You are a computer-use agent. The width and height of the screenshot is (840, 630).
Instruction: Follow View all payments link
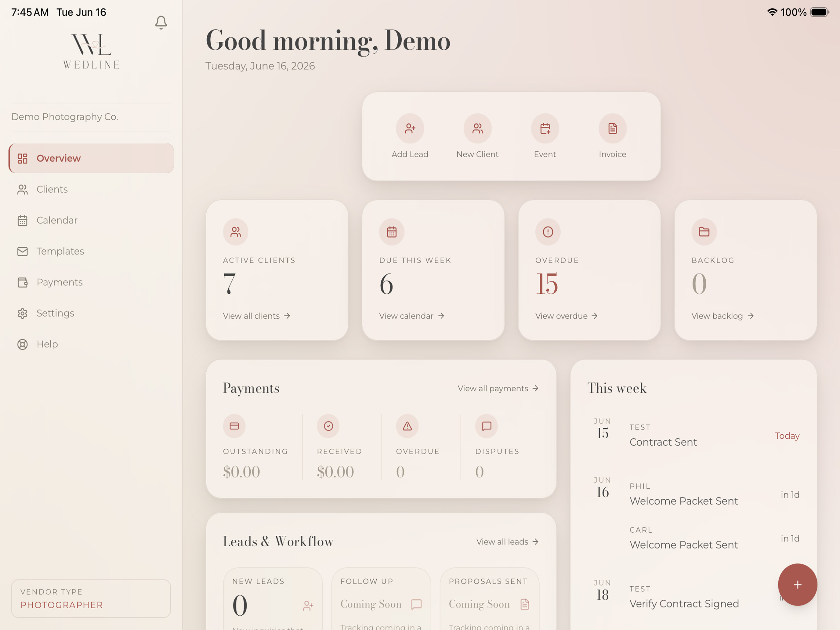pos(498,389)
